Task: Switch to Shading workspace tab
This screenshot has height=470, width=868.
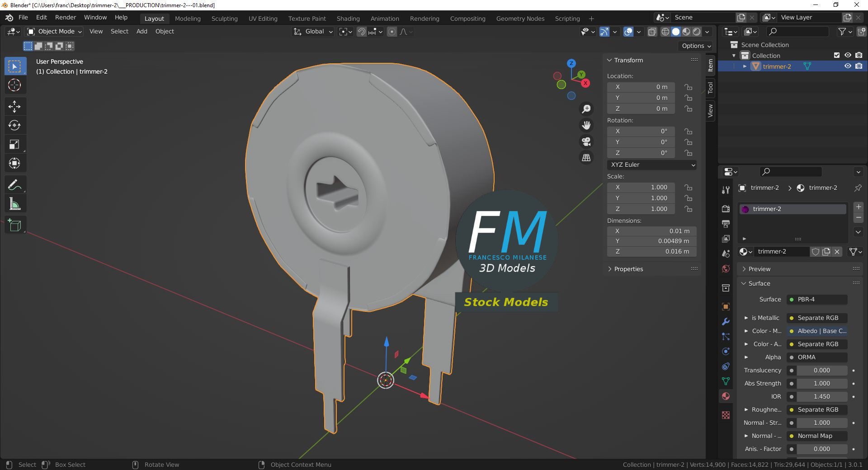Action: click(348, 19)
